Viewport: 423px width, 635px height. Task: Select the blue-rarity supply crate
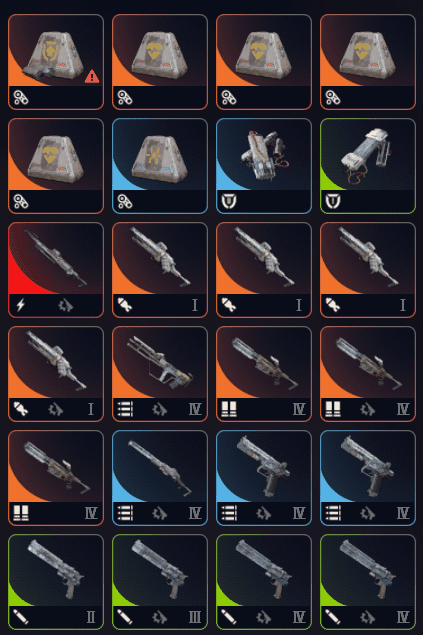click(160, 166)
